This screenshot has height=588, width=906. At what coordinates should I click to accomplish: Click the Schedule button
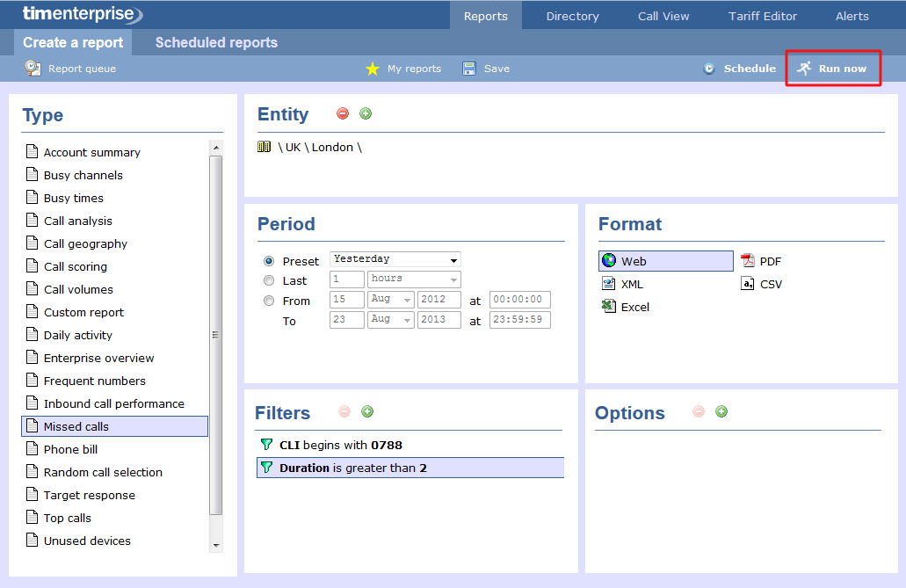click(739, 69)
